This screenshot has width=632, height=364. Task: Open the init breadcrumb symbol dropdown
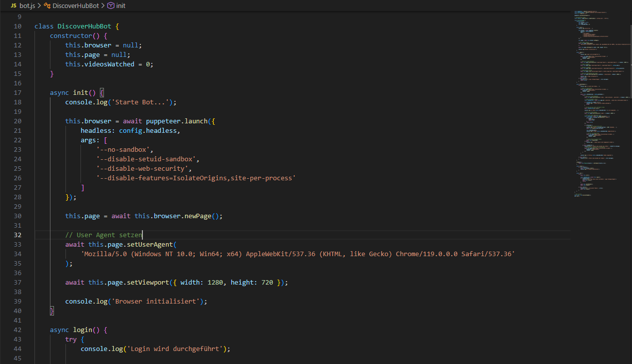tap(121, 5)
